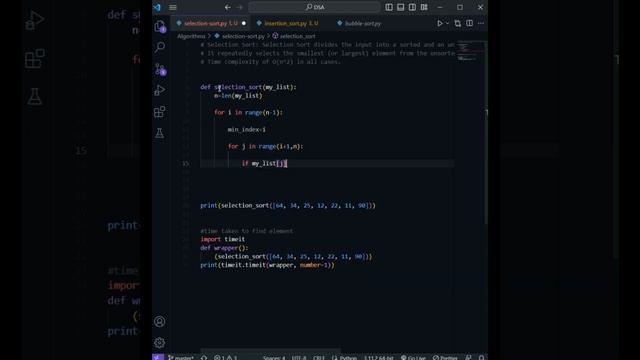640x360 pixels.
Task: Select the selection-sort.py breadcrumb
Action: (x=240, y=36)
